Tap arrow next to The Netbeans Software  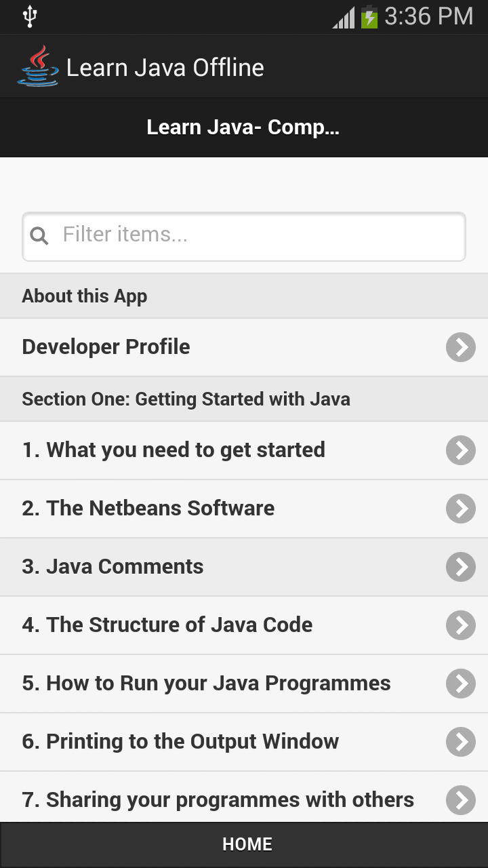(x=461, y=509)
